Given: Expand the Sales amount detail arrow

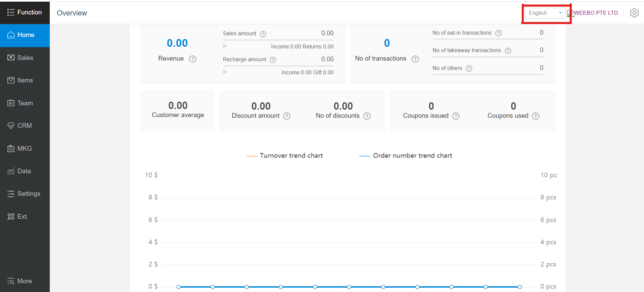Looking at the screenshot, I should point(225,46).
